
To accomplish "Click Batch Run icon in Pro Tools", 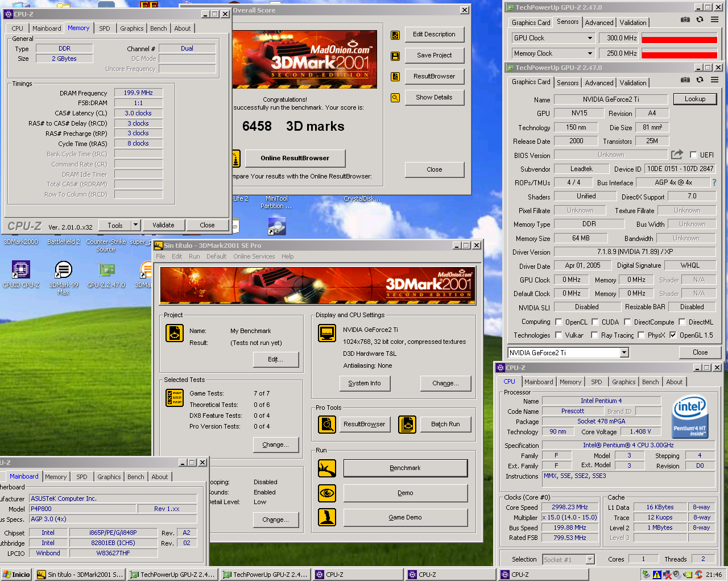I will pyautogui.click(x=407, y=424).
